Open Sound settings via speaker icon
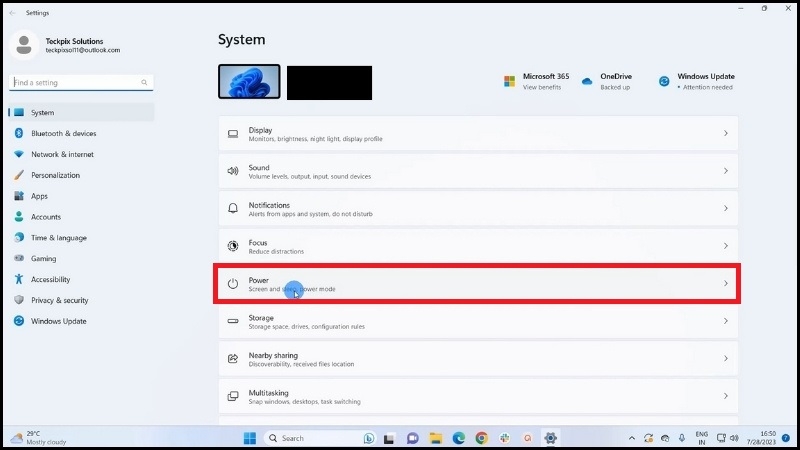 coord(233,171)
